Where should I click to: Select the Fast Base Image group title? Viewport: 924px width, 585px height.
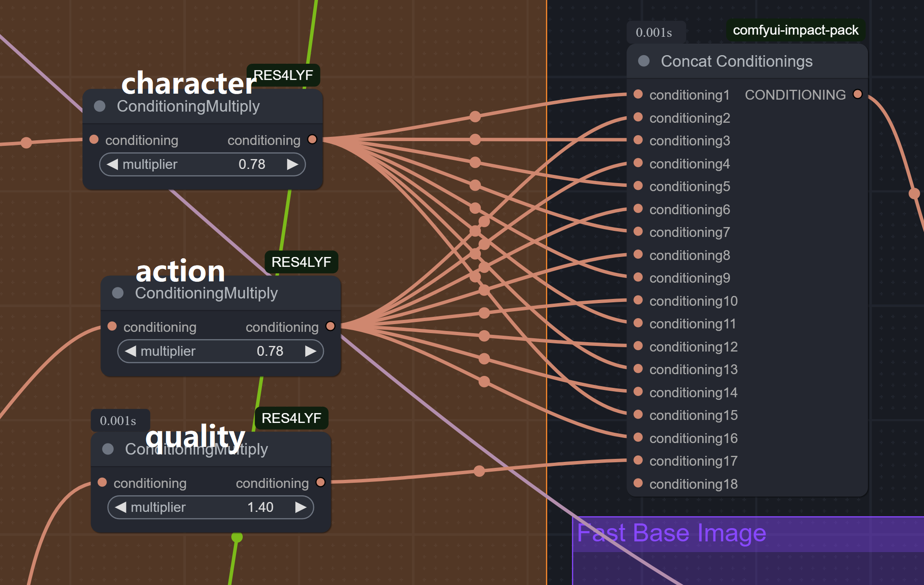(x=671, y=533)
